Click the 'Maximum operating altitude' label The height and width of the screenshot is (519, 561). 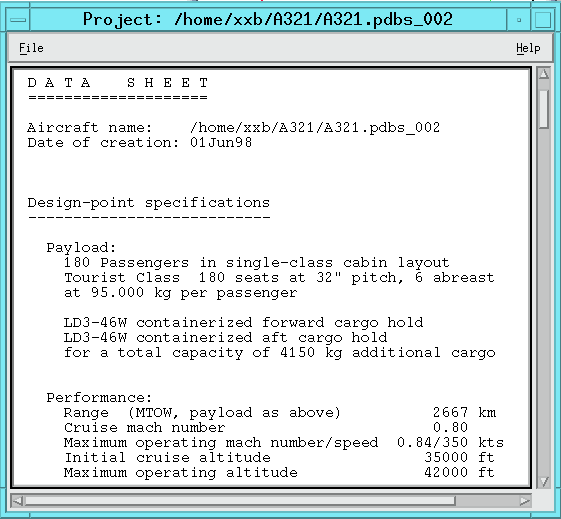181,473
